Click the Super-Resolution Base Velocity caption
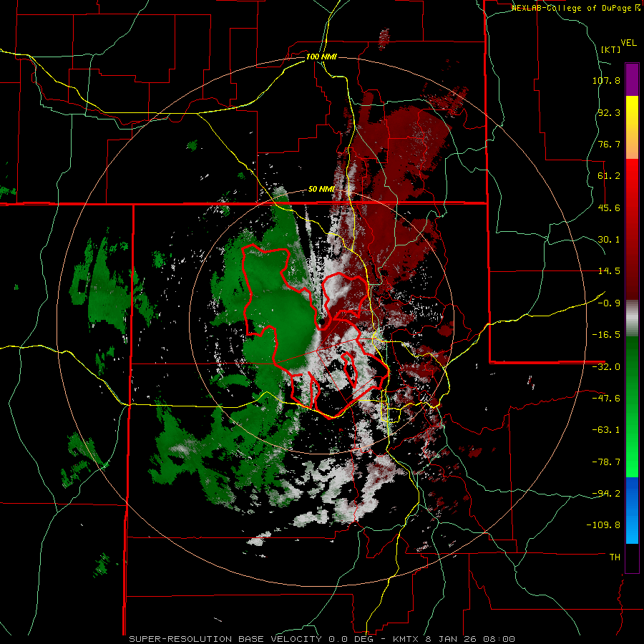Image resolution: width=644 pixels, height=644 pixels. click(x=321, y=639)
